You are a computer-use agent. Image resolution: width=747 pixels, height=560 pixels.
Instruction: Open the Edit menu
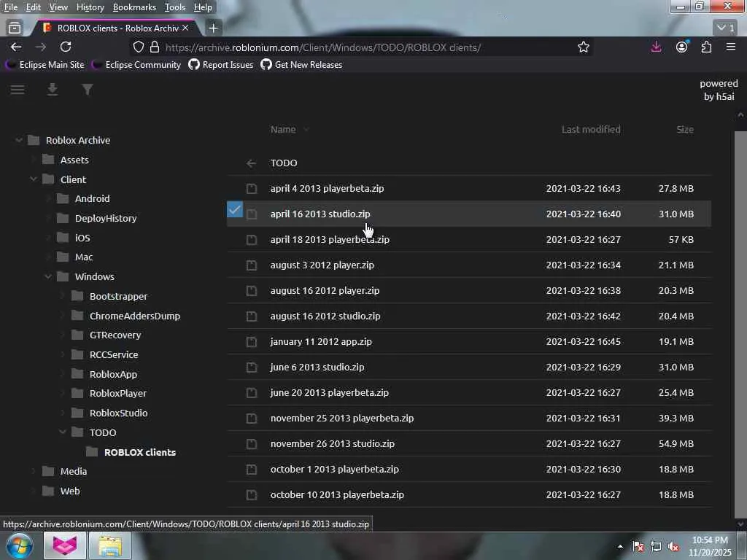tap(34, 7)
